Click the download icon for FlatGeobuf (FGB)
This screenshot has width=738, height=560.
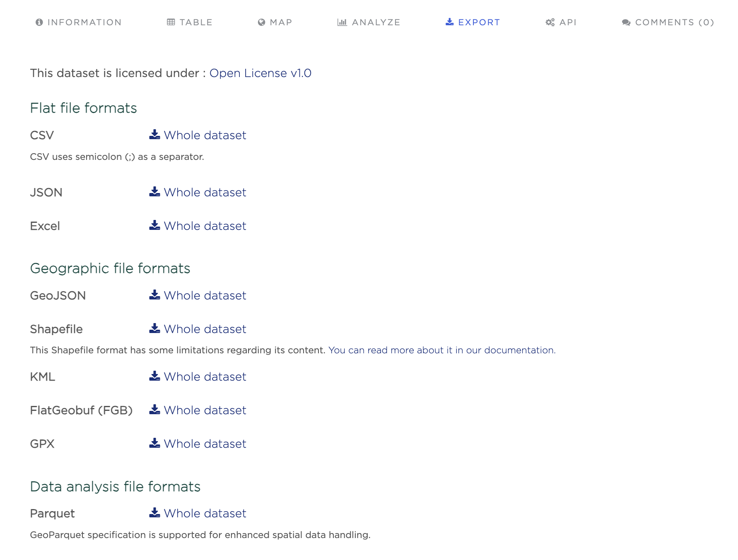(x=154, y=410)
